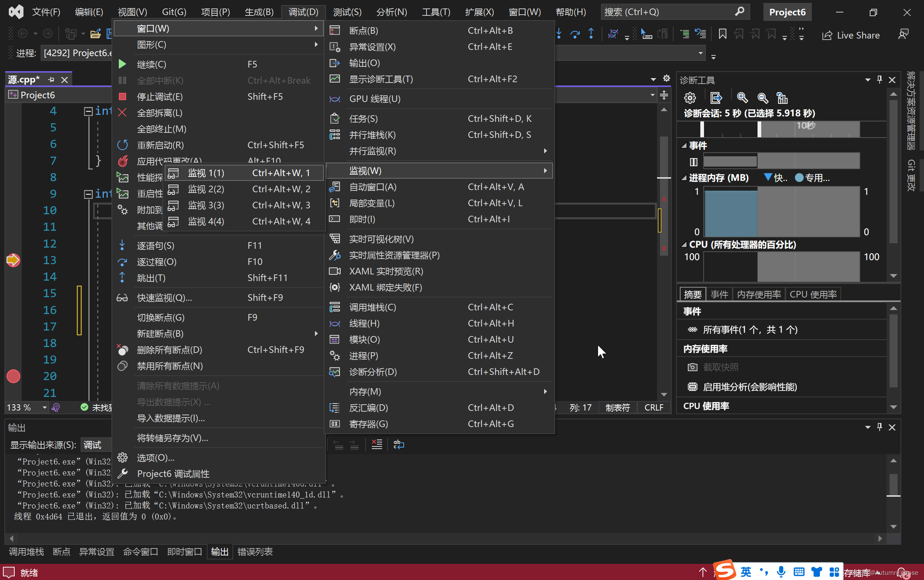
Task: Open 局部变量(L) window menu entry
Action: pos(371,203)
